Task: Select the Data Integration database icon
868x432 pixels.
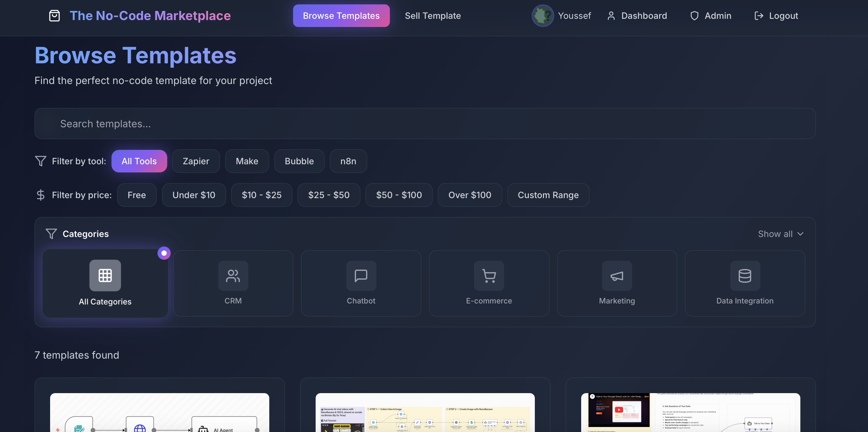Action: pos(745,276)
